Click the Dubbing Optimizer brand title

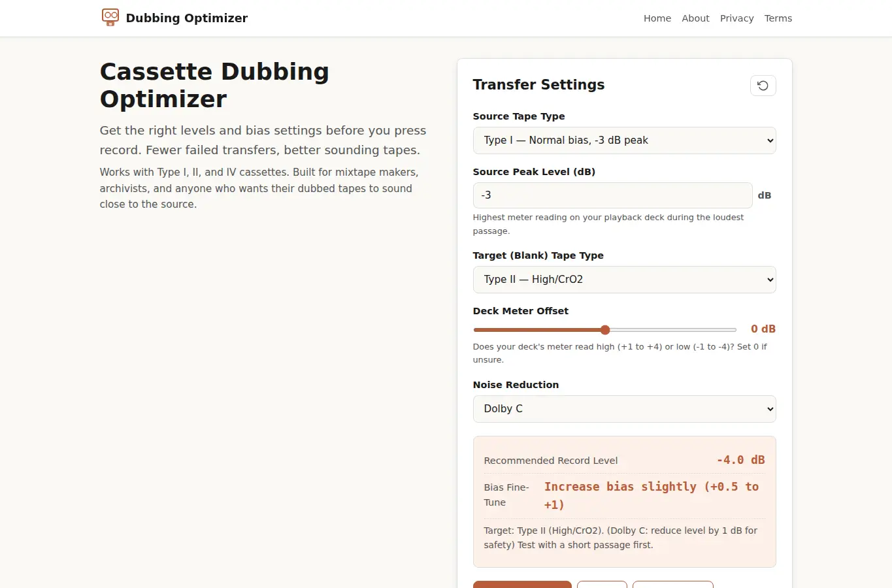coord(187,18)
